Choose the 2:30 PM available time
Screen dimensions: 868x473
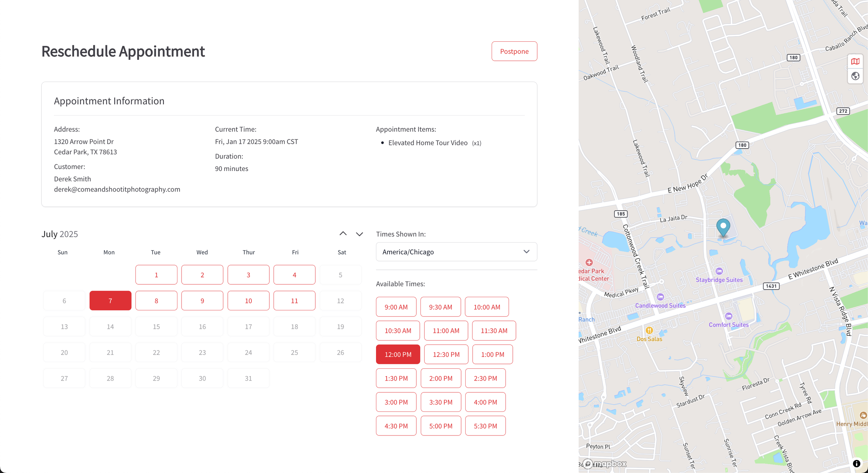485,378
